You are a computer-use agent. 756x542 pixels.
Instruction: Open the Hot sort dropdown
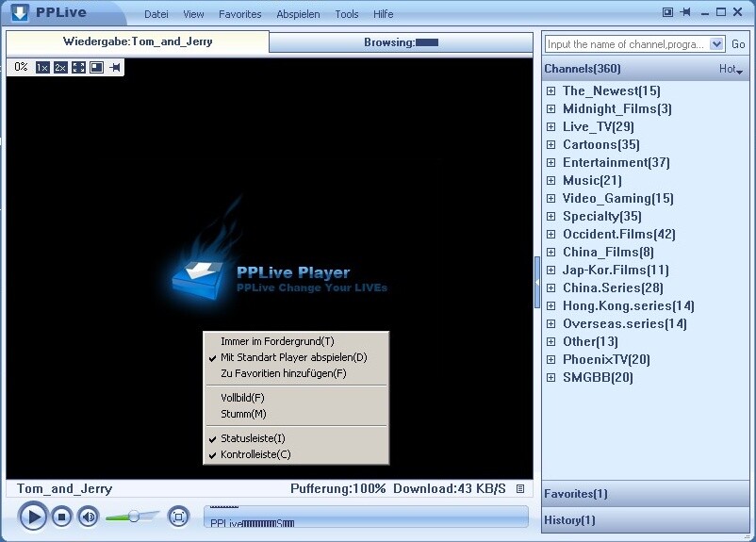click(731, 70)
